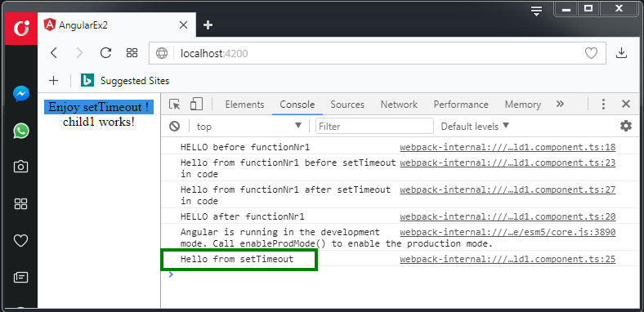The image size is (644, 312).
Task: Bookmark this page with heart icon
Action: [591, 53]
